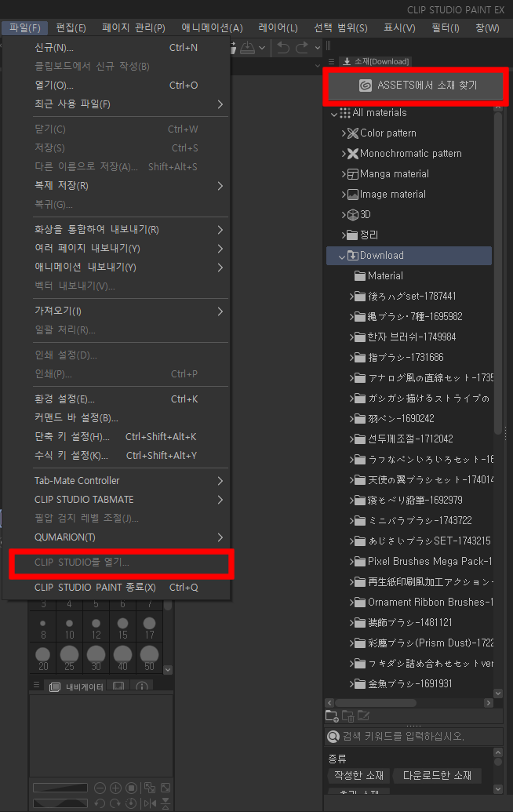Click the Navigator zoom in plus icon
The height and width of the screenshot is (812, 513).
(x=115, y=788)
